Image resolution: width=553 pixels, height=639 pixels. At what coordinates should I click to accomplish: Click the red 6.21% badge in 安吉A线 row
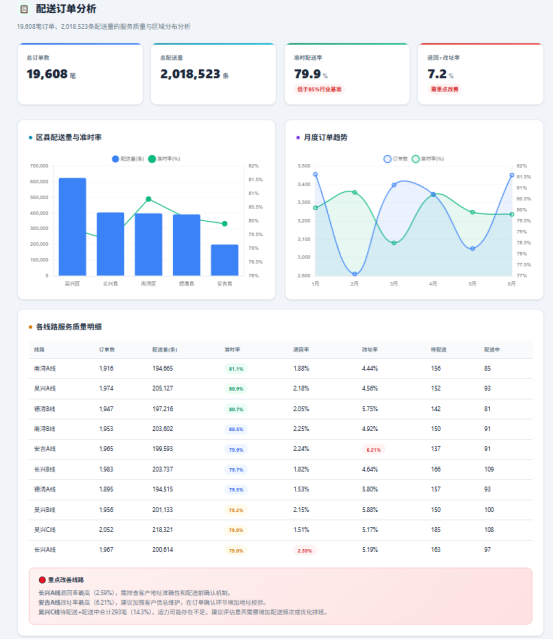coord(373,450)
